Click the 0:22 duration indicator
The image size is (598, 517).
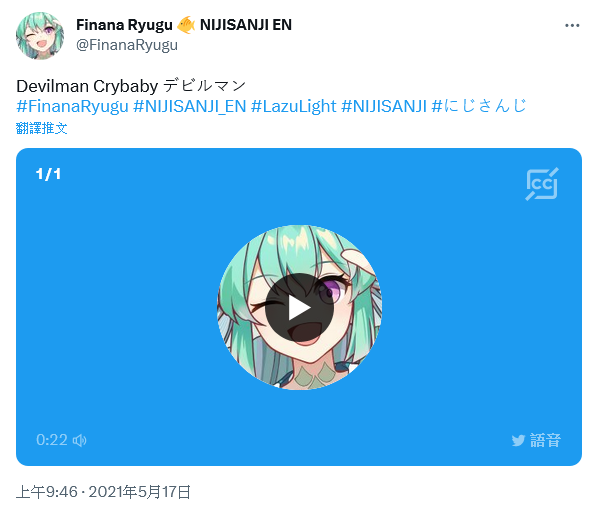click(52, 440)
